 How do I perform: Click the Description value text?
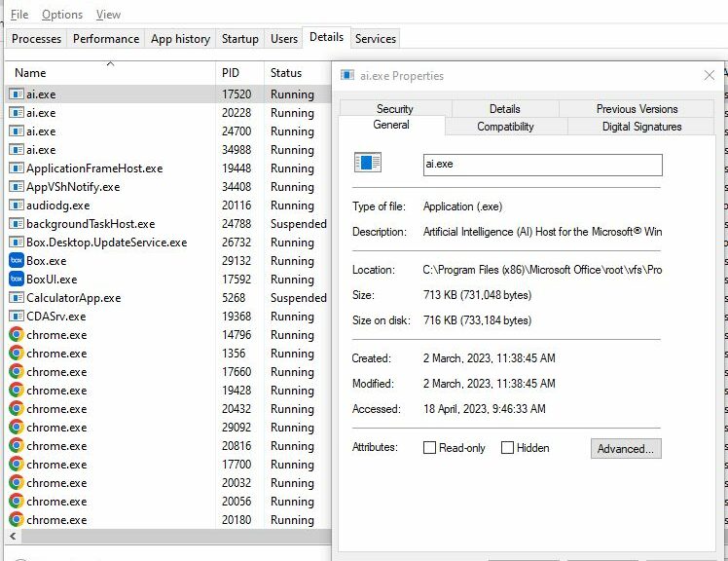(x=542, y=232)
